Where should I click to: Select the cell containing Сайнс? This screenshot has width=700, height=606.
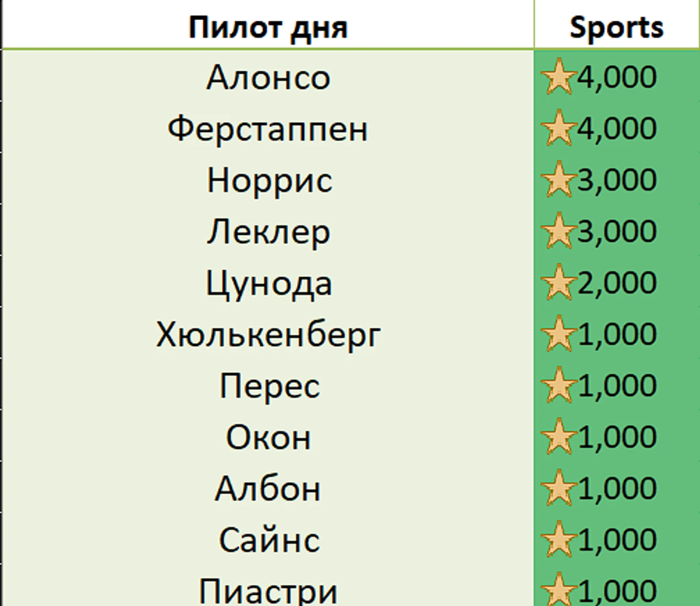click(268, 540)
